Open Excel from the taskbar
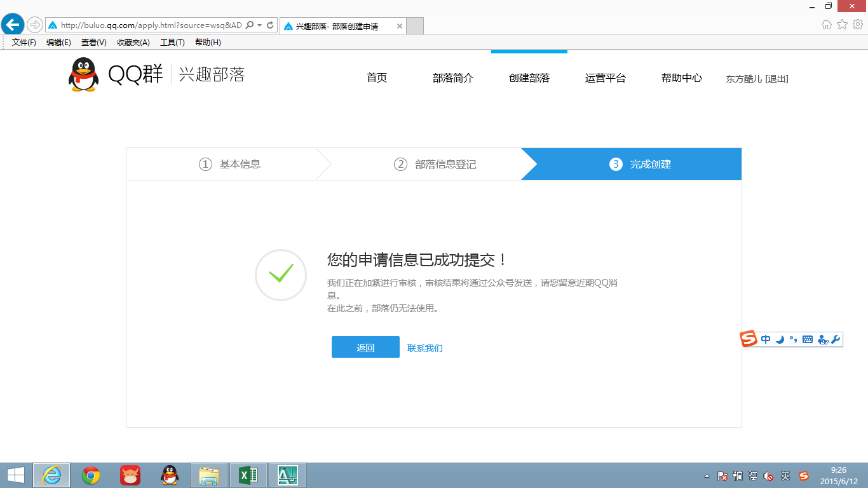The height and width of the screenshot is (488, 868). (248, 475)
